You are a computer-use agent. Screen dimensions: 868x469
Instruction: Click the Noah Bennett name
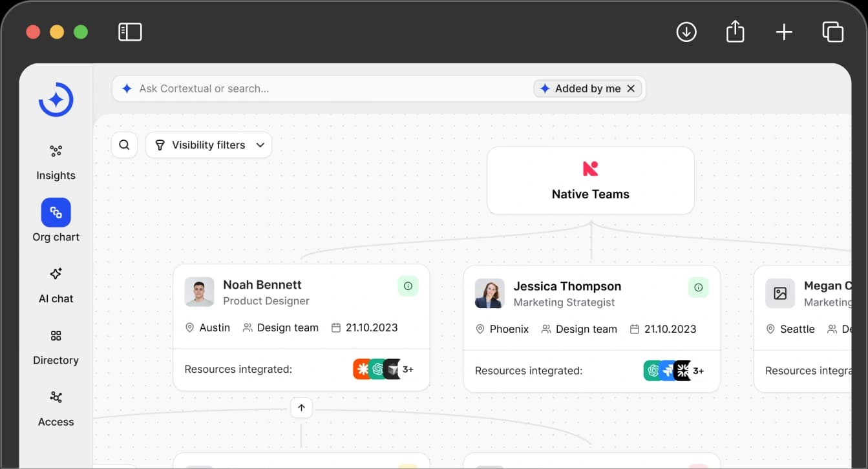[x=262, y=284]
